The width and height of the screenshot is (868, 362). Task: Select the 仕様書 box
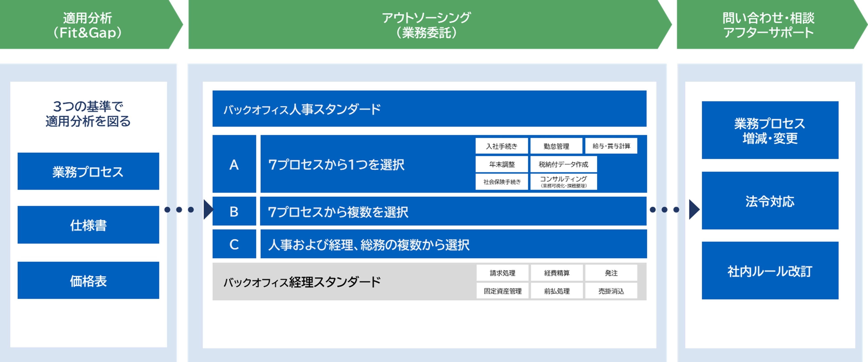[88, 225]
